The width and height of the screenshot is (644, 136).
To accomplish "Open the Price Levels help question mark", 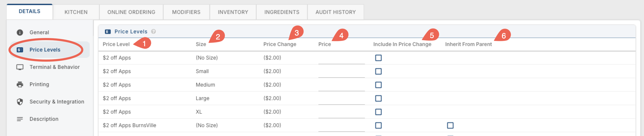I will click(x=153, y=31).
